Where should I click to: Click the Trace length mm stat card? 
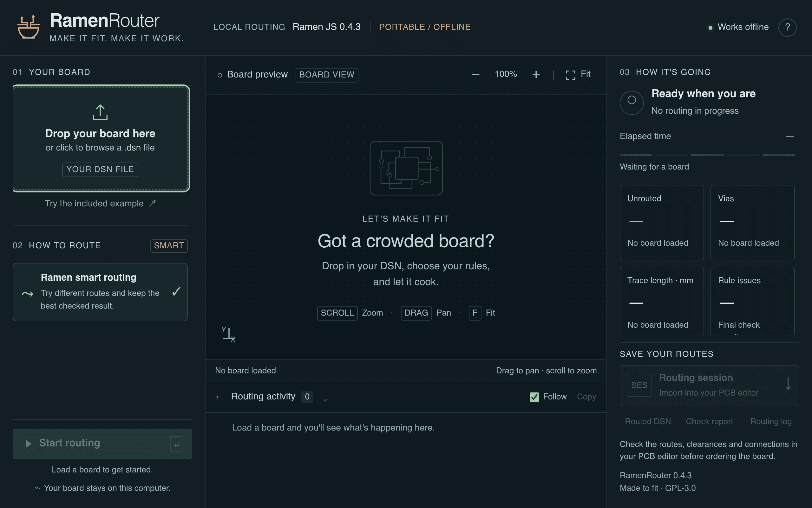(661, 301)
